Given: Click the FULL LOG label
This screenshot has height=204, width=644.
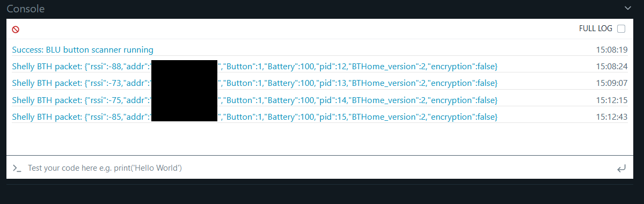Looking at the screenshot, I should 595,28.
